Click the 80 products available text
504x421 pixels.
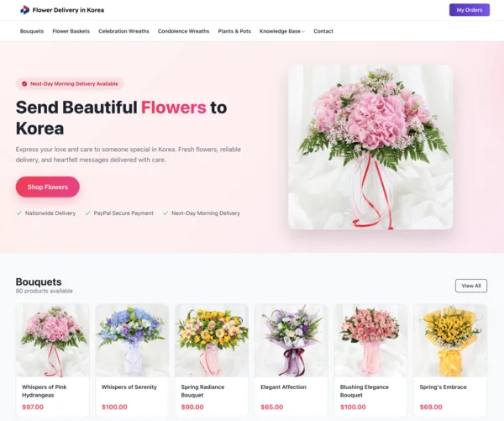(x=44, y=291)
